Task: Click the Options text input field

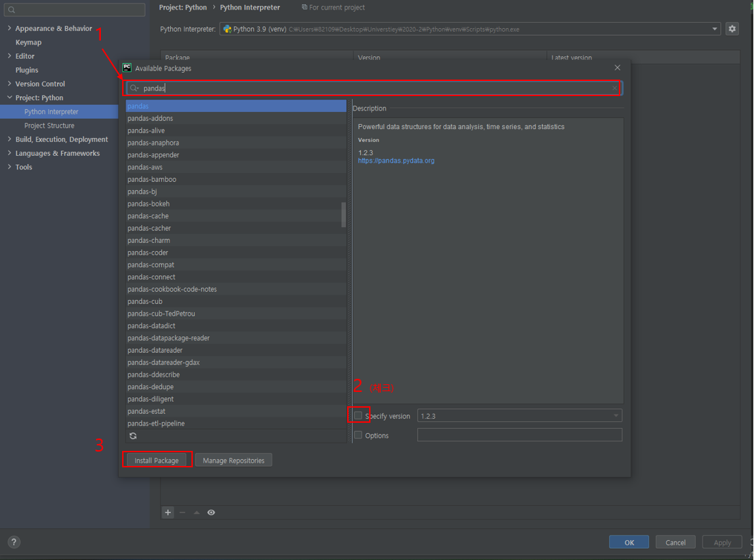Action: [x=519, y=435]
